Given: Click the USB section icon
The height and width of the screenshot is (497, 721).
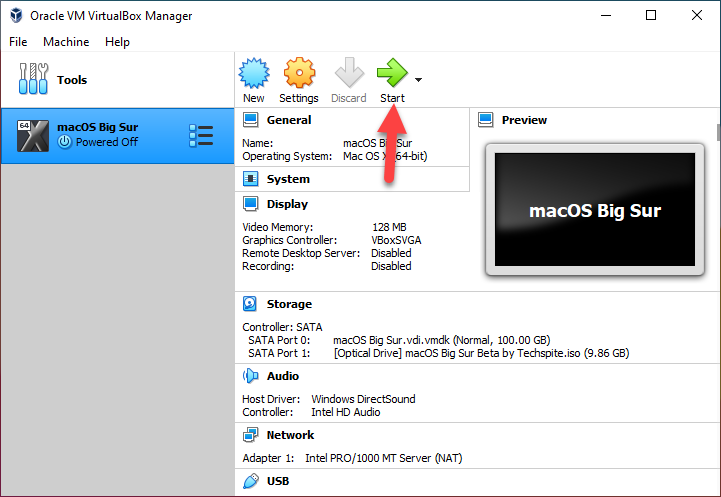Looking at the screenshot, I should (x=251, y=481).
